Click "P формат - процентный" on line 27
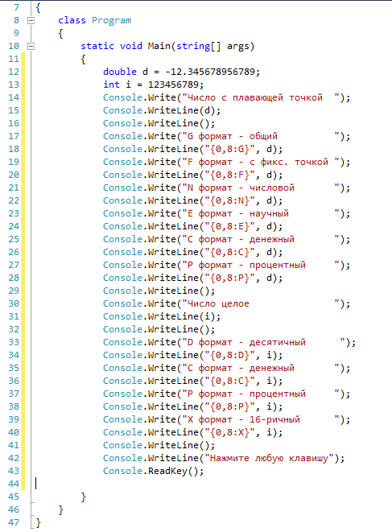Image resolution: width=392 pixels, height=532 pixels. (261, 266)
